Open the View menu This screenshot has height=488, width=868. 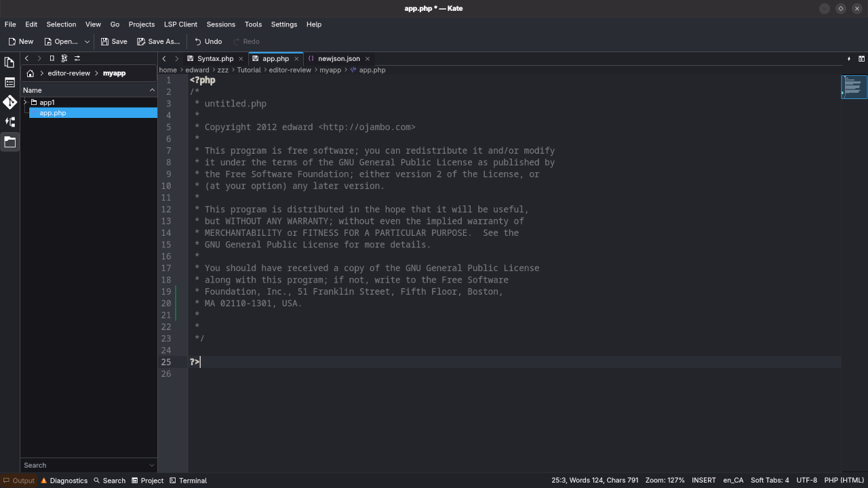(x=93, y=24)
